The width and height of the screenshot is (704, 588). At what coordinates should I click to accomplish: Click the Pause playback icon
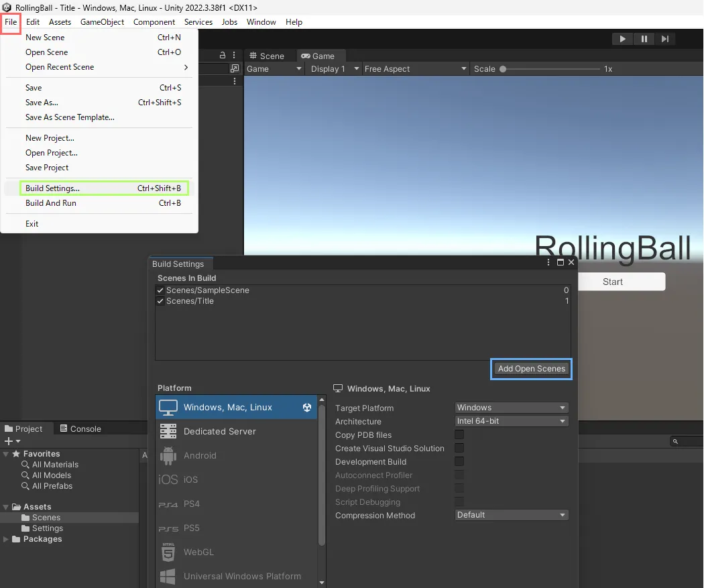tap(644, 39)
